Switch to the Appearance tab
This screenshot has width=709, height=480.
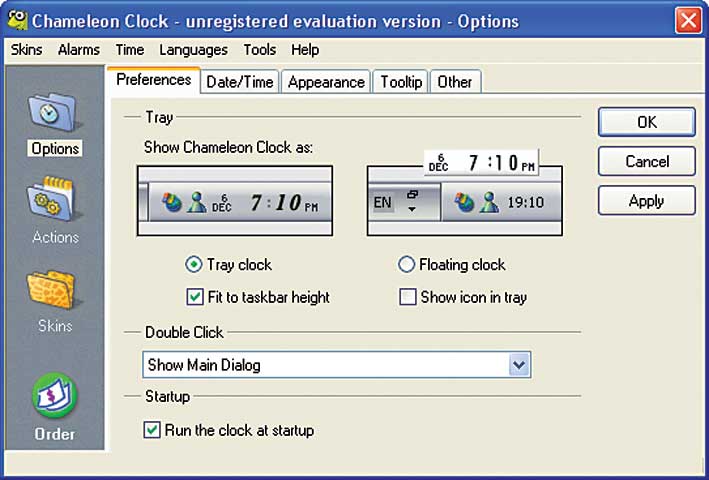pos(326,82)
